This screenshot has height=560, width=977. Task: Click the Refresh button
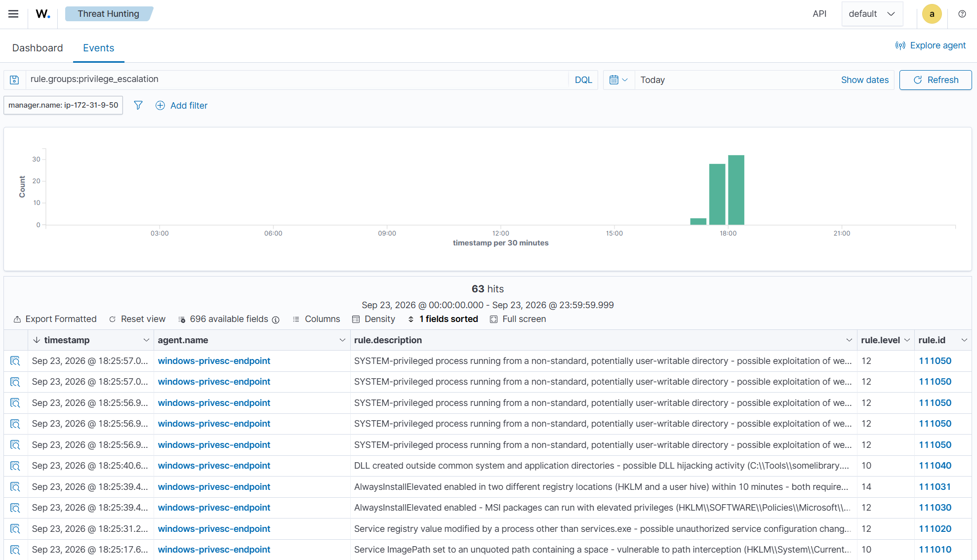pyautogui.click(x=935, y=80)
